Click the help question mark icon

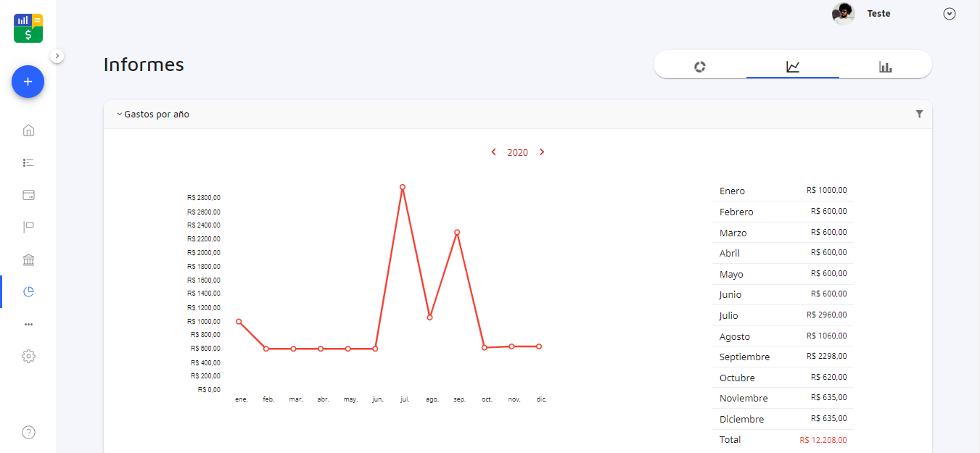[x=28, y=433]
